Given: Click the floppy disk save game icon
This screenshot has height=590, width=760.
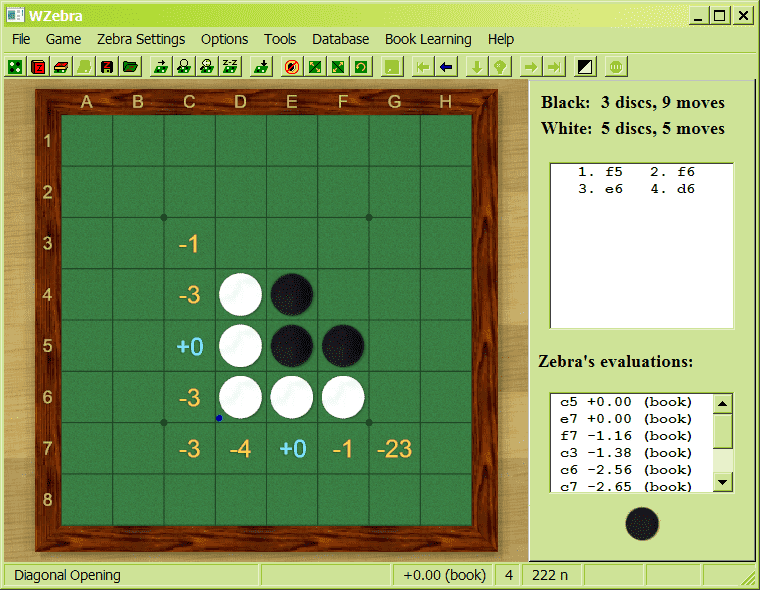Looking at the screenshot, I should point(107,67).
